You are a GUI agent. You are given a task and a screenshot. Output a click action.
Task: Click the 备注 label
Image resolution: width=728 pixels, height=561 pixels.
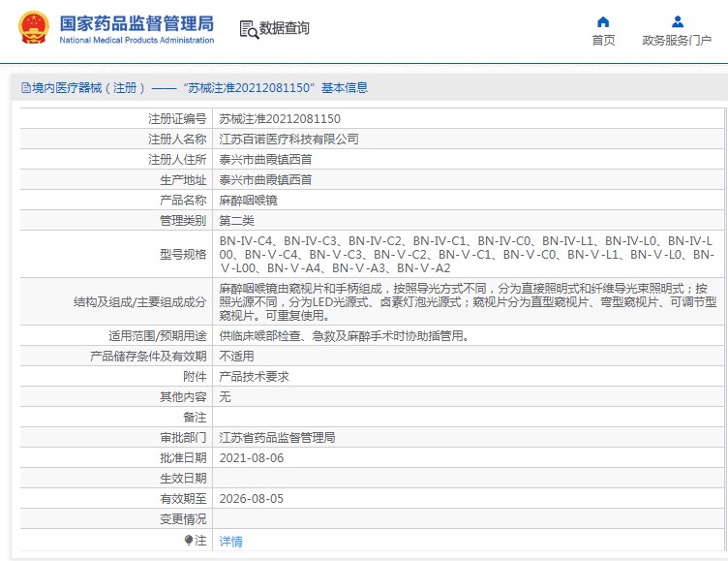(195, 417)
